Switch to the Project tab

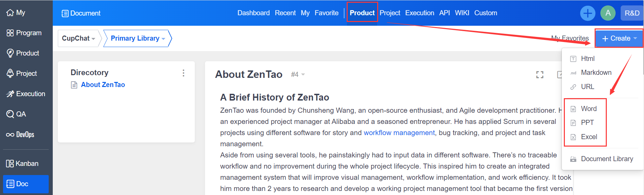[x=390, y=13]
